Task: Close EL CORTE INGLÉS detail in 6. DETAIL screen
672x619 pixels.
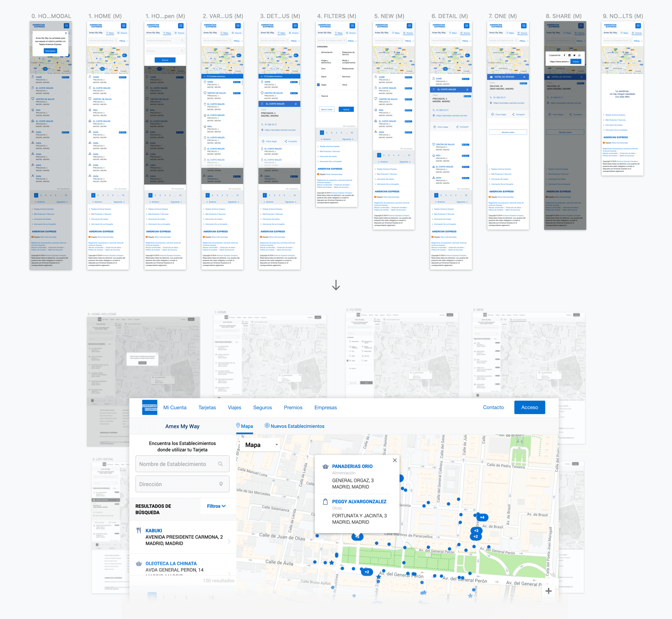Action: tap(467, 89)
